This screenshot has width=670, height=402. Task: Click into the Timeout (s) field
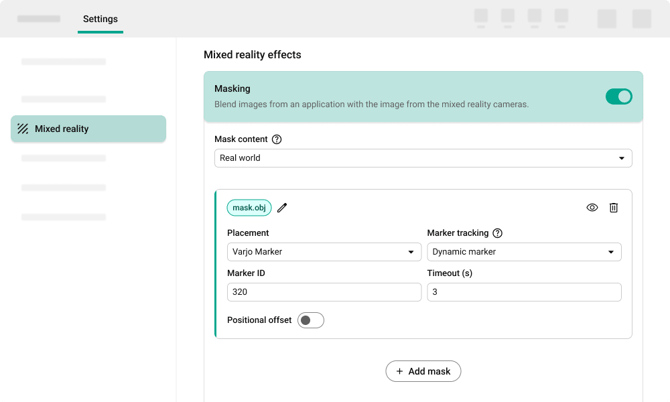coord(523,292)
